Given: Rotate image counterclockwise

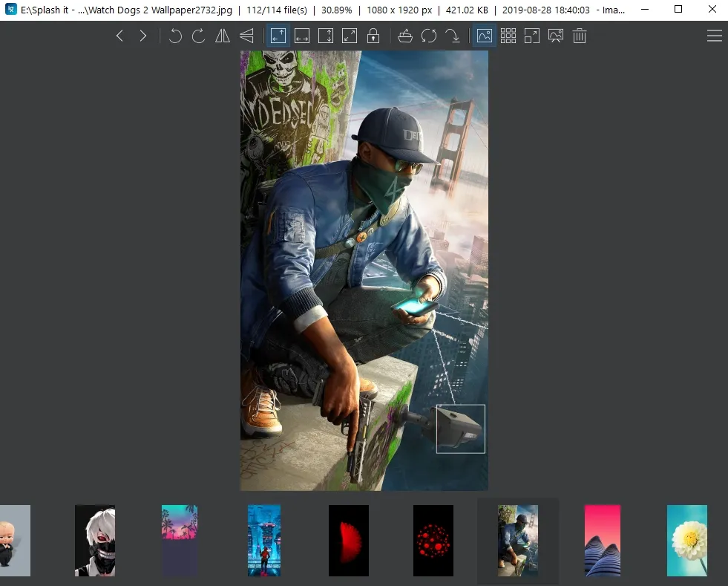Looking at the screenshot, I should (175, 36).
